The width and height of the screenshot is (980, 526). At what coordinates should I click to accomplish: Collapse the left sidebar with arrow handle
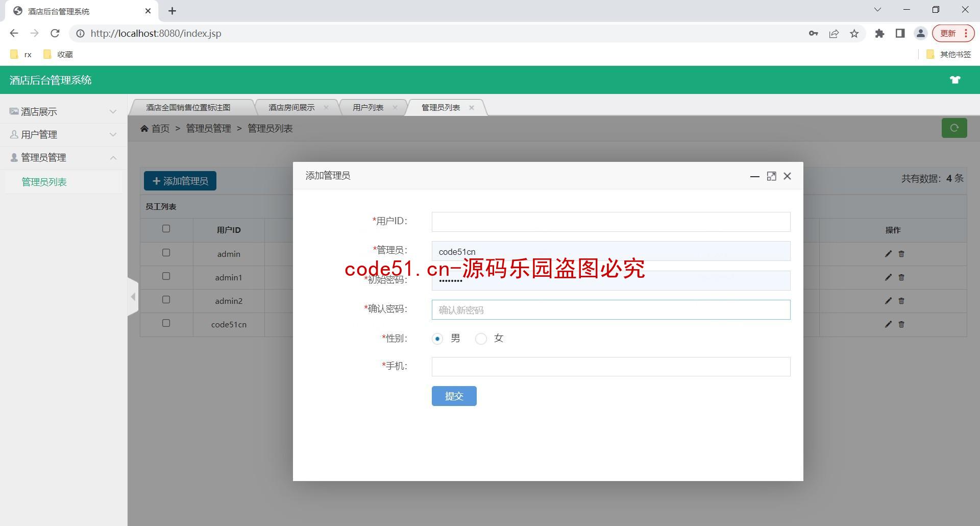click(133, 297)
